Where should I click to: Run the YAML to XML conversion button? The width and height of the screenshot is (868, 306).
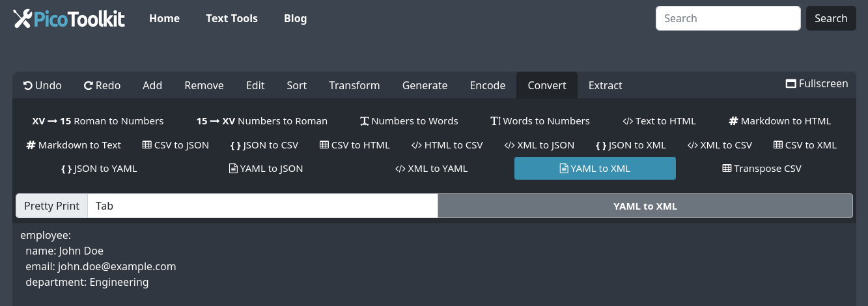(645, 206)
